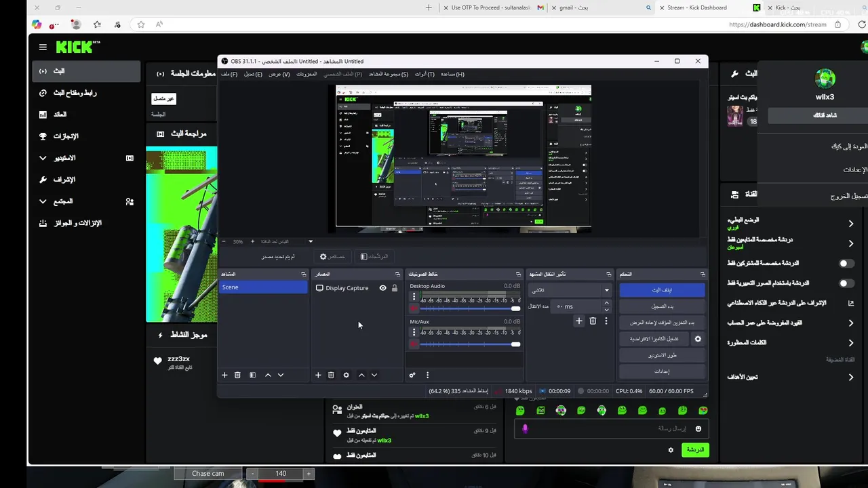Move the source up in Sources dock

361,375
